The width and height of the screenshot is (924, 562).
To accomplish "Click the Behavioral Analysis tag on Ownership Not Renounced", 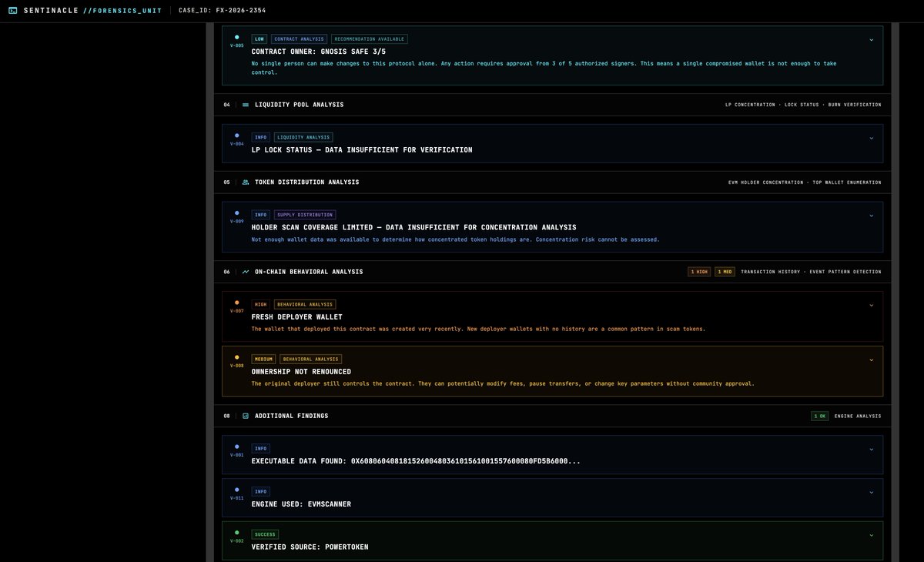I will (x=311, y=360).
